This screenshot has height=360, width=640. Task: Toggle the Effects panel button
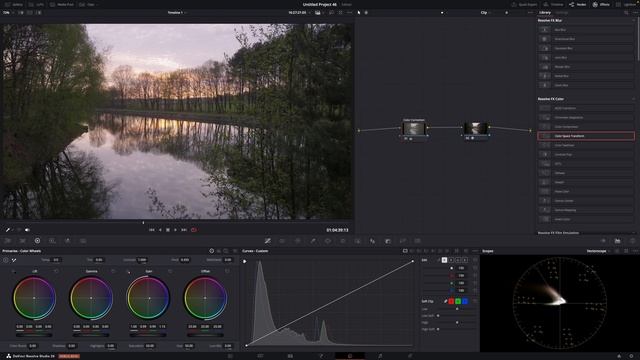coord(601,4)
